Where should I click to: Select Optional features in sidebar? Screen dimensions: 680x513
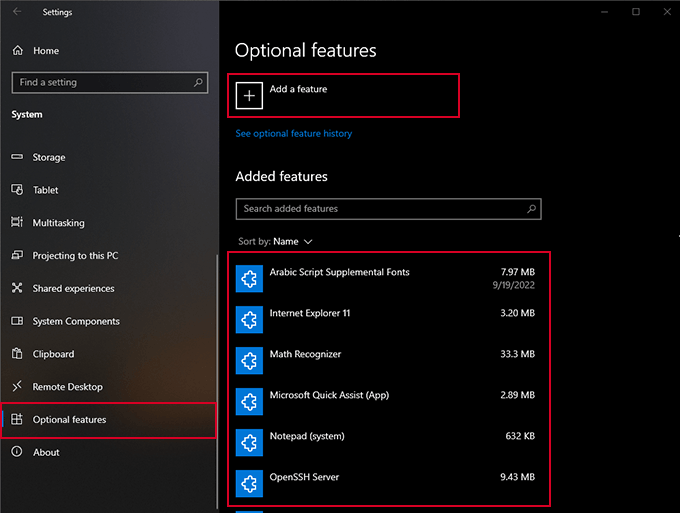pos(109,420)
